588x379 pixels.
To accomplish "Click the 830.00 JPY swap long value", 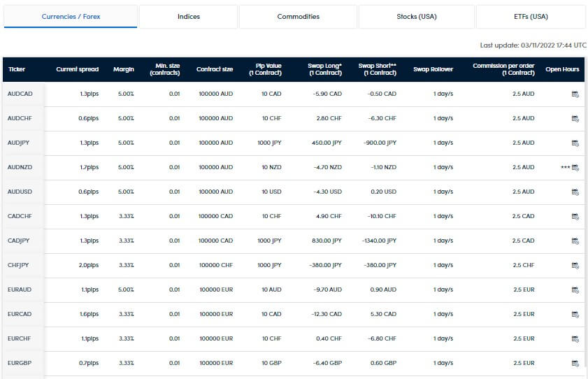I will tap(327, 241).
